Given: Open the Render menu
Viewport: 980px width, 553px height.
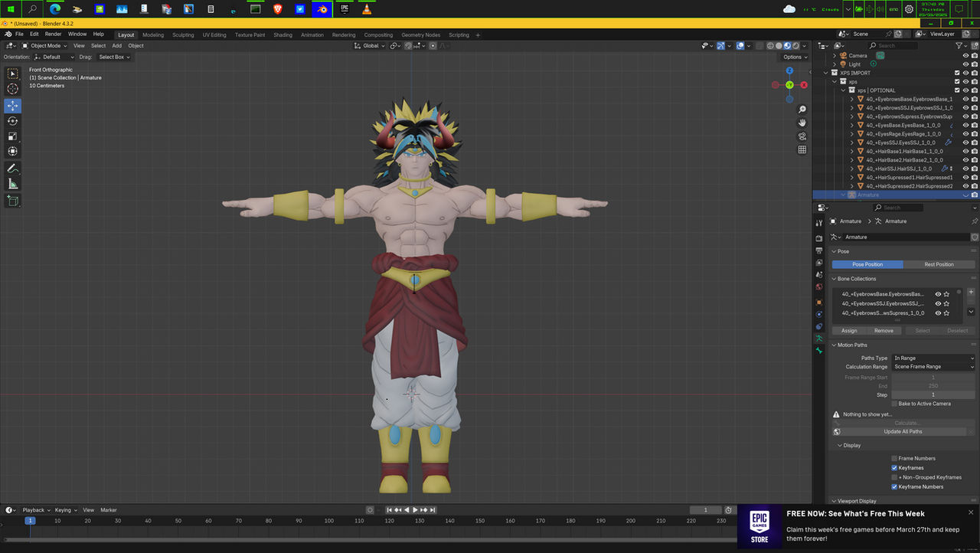Looking at the screenshot, I should tap(53, 34).
